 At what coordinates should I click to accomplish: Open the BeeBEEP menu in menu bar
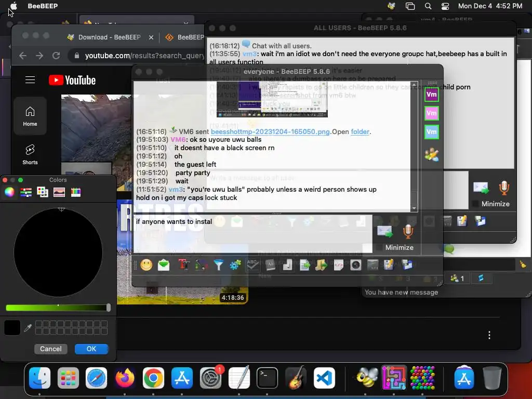click(43, 6)
